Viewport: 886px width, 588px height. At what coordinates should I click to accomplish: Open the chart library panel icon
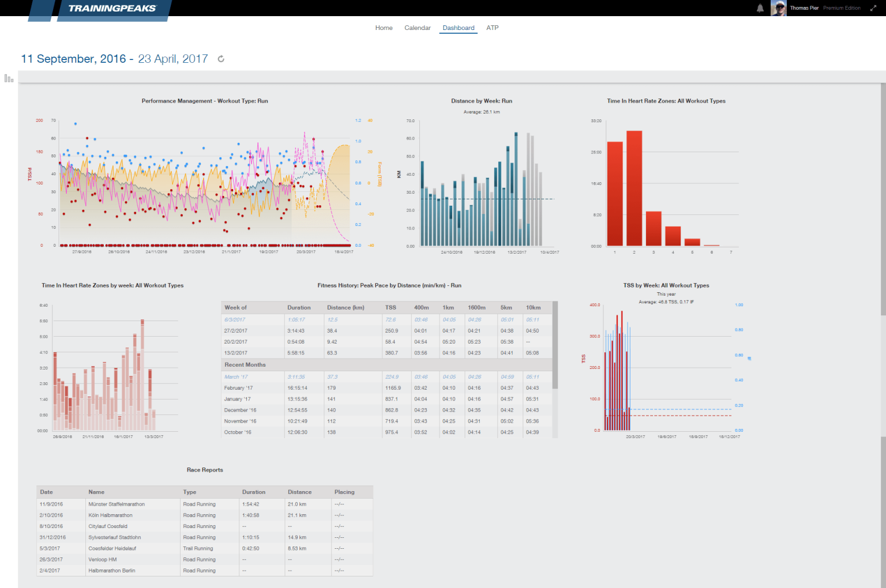tap(8, 77)
